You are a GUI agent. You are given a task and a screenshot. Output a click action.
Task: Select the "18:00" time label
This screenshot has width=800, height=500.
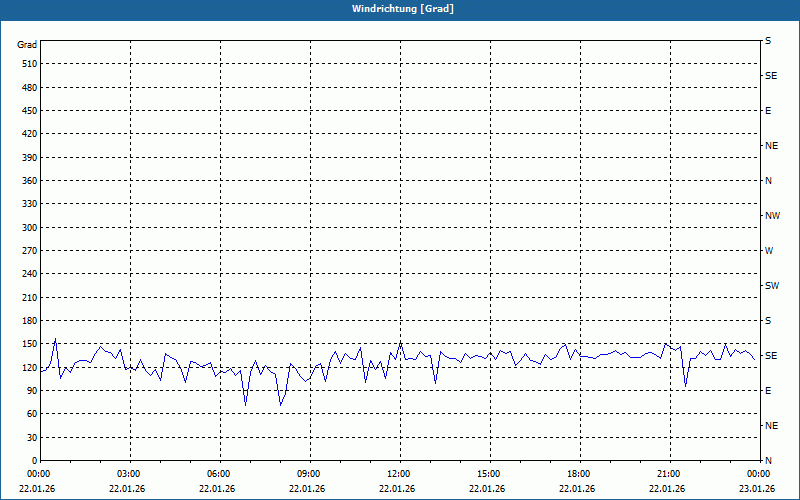point(579,474)
